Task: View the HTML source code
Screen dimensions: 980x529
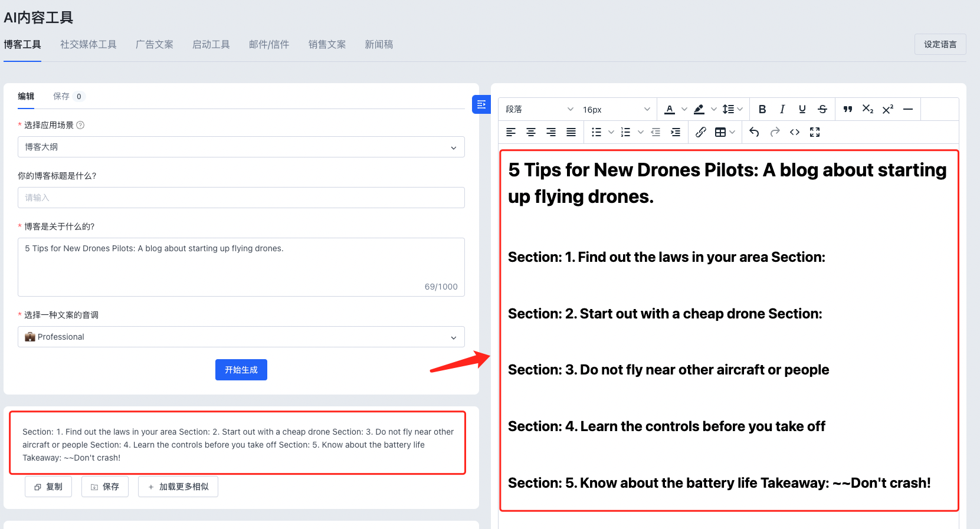Action: tap(795, 132)
